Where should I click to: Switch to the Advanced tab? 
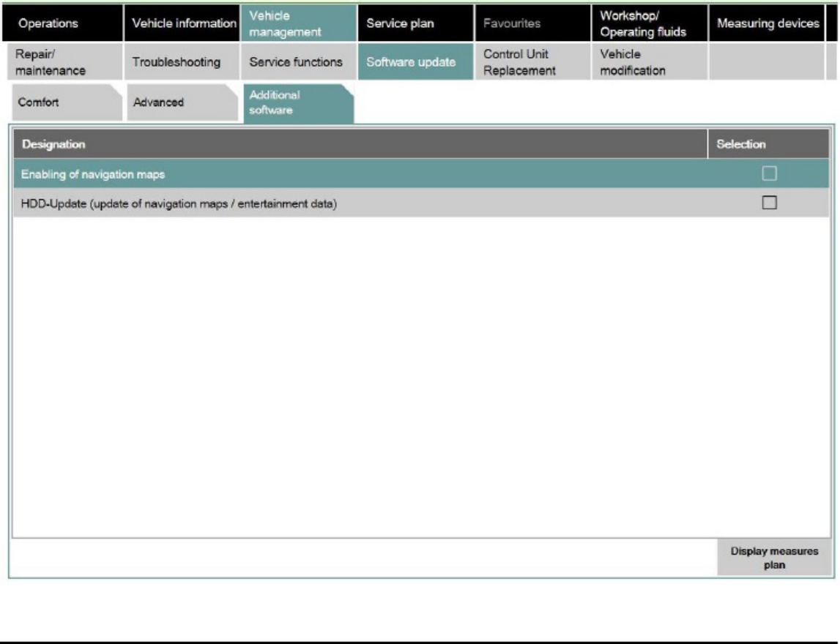[182, 102]
